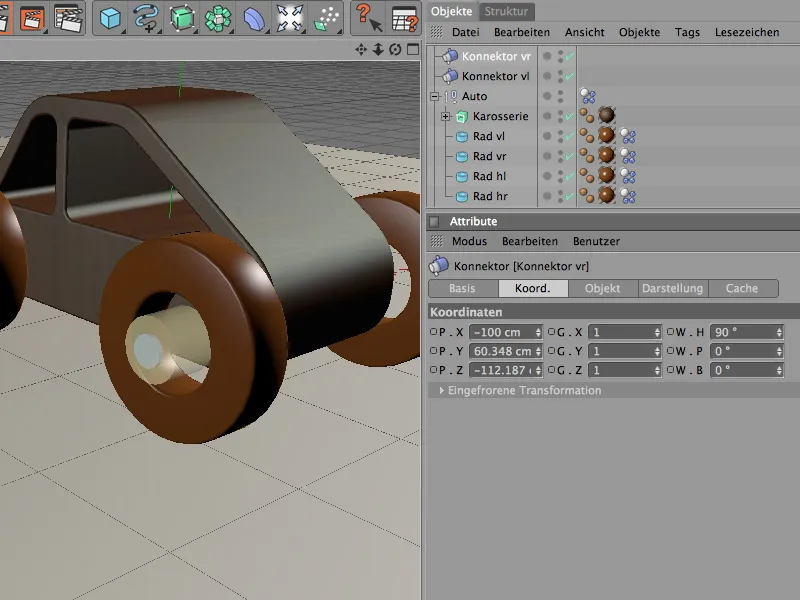Click the W . H rotation input field

pyautogui.click(x=742, y=332)
